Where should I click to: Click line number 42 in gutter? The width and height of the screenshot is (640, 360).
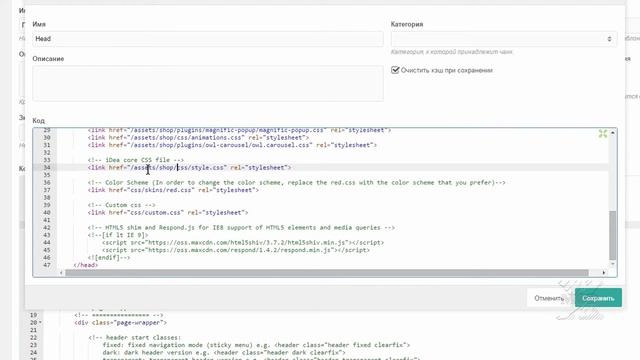pos(47,227)
